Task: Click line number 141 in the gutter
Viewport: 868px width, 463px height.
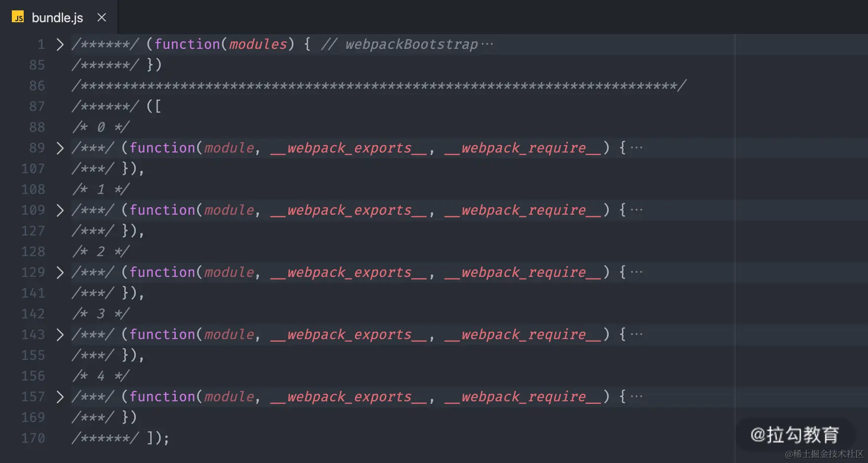Action: 33,293
